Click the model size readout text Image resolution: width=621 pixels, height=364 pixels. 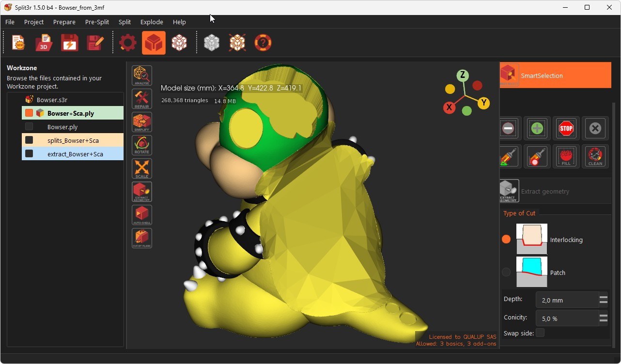[231, 88]
